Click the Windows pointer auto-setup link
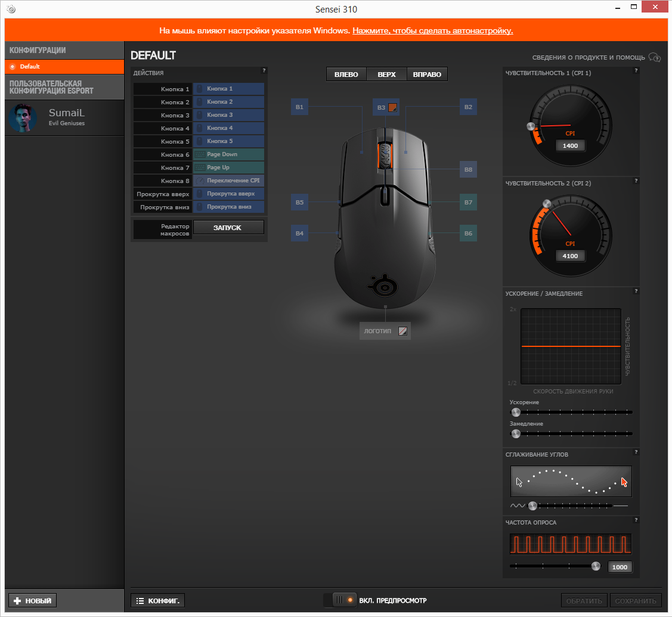Viewport: 672px width, 617px height. tap(432, 30)
